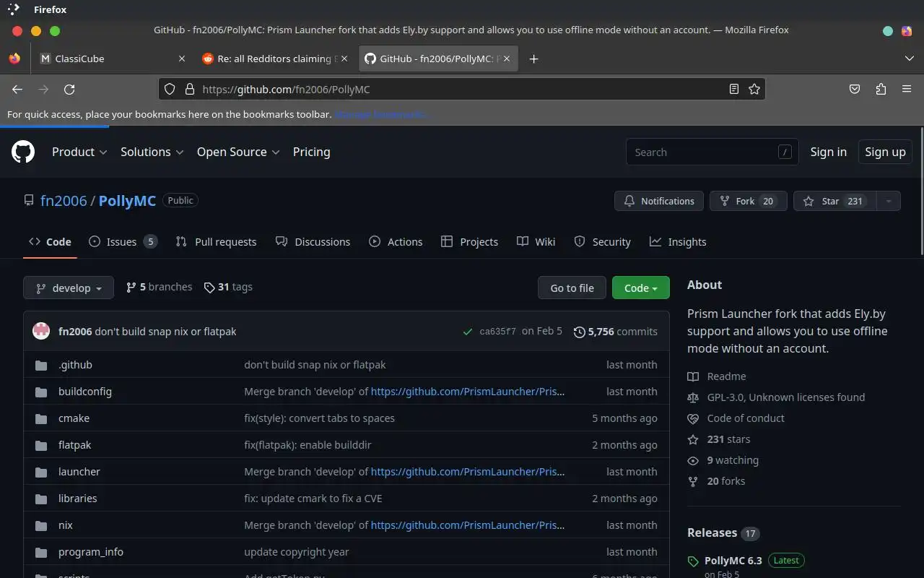Fork the repository with Fork button
This screenshot has height=578, width=924.
click(x=749, y=201)
